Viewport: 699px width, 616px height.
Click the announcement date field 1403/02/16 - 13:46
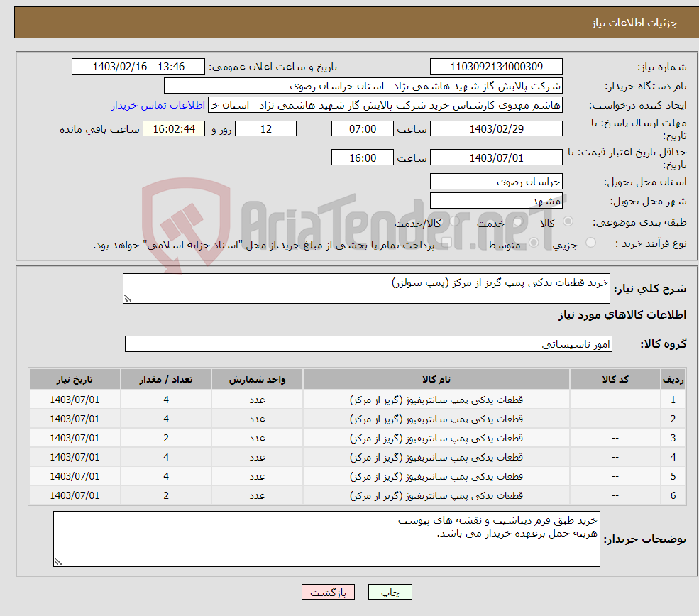pos(138,67)
